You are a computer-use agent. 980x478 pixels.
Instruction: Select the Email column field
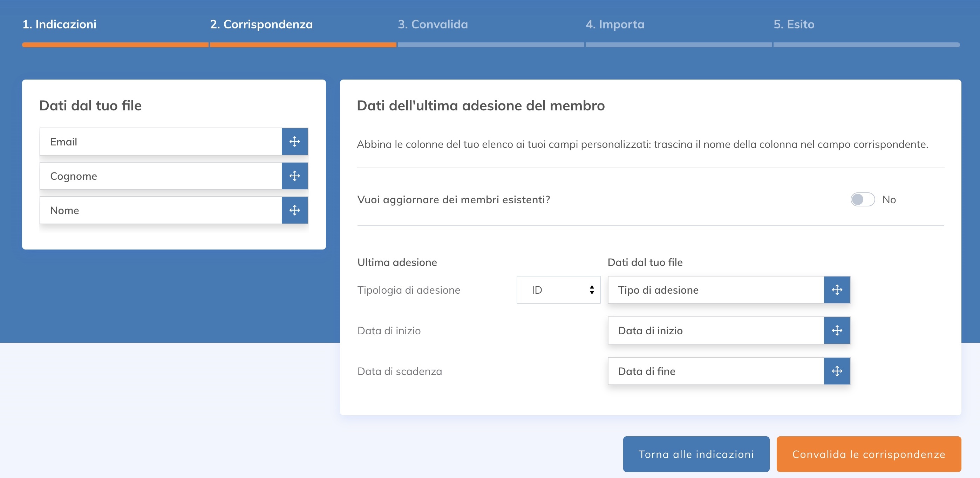pyautogui.click(x=161, y=142)
